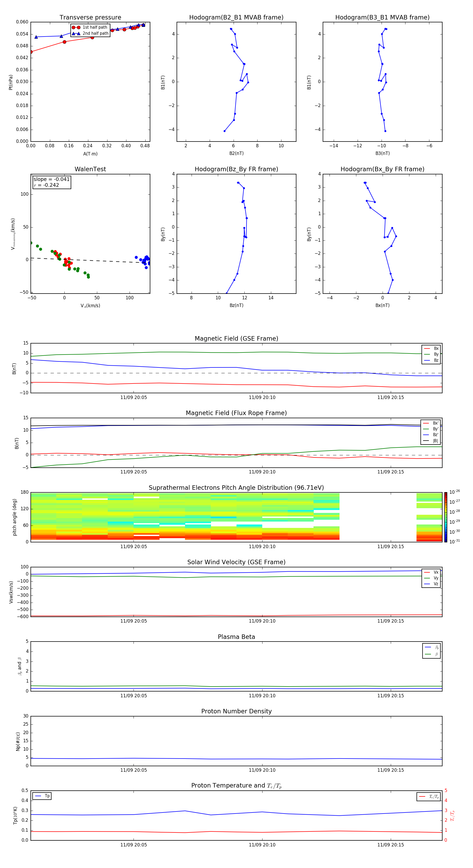Click the 'Proton Number Density' title
The height and width of the screenshot is (868, 473).
coord(236,711)
